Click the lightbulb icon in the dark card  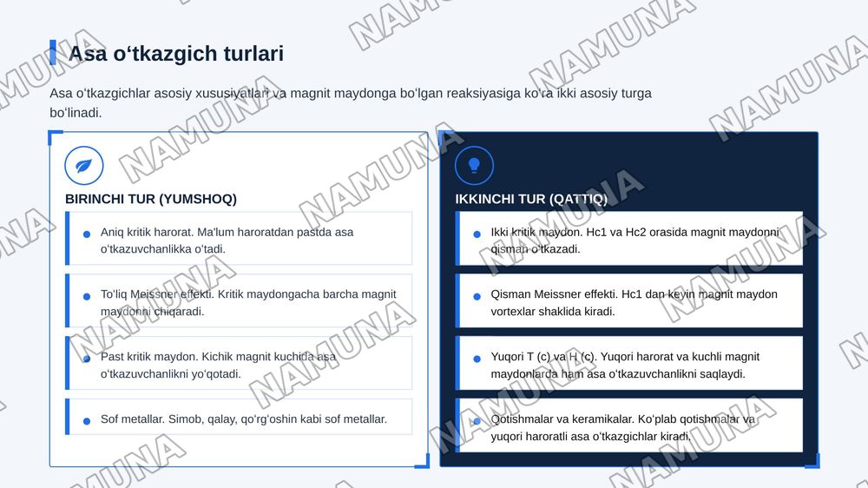pos(475,166)
